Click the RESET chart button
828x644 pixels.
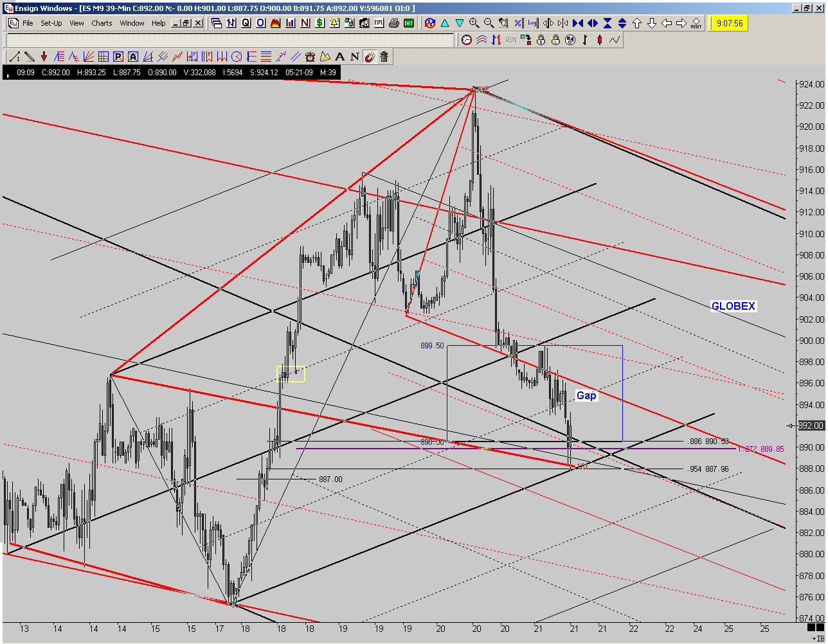(x=696, y=23)
